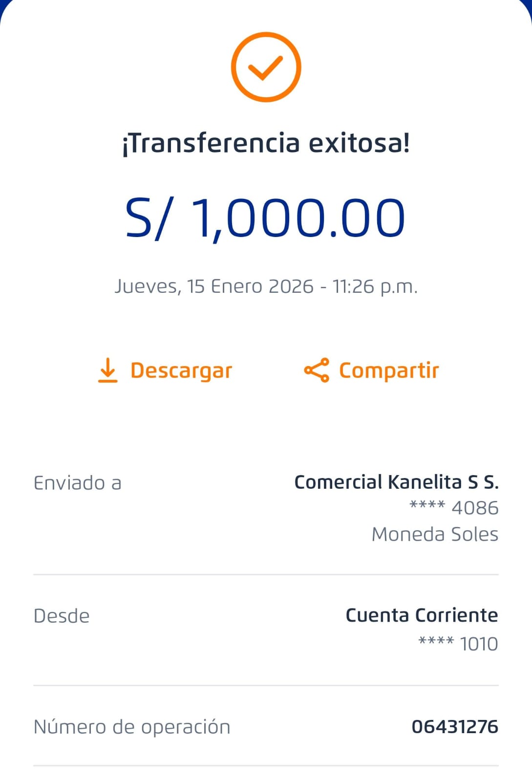Select the Cuenta Corriente source account

(x=422, y=615)
